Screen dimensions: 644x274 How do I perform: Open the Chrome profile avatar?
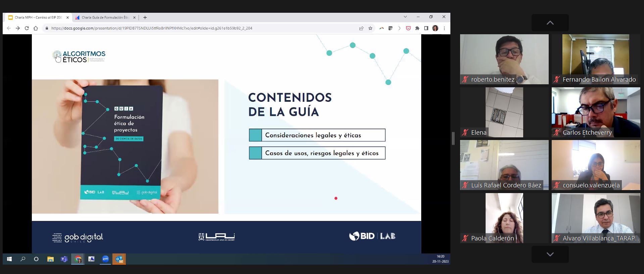pos(435,28)
